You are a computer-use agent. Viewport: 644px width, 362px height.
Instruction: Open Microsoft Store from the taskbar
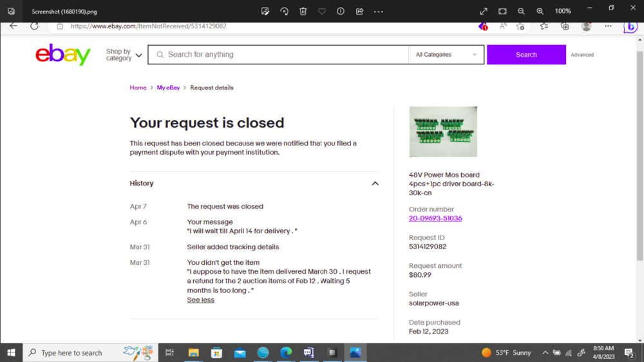pos(216,352)
